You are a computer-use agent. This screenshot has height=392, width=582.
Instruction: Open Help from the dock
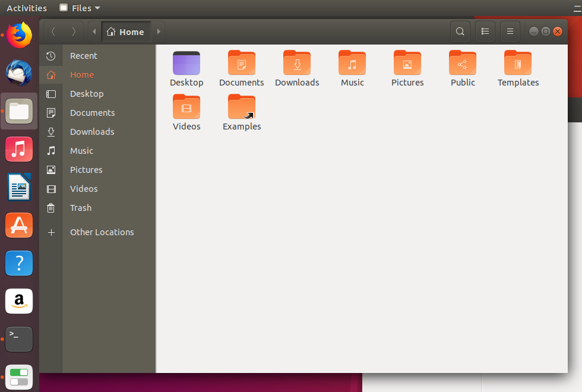pyautogui.click(x=19, y=263)
